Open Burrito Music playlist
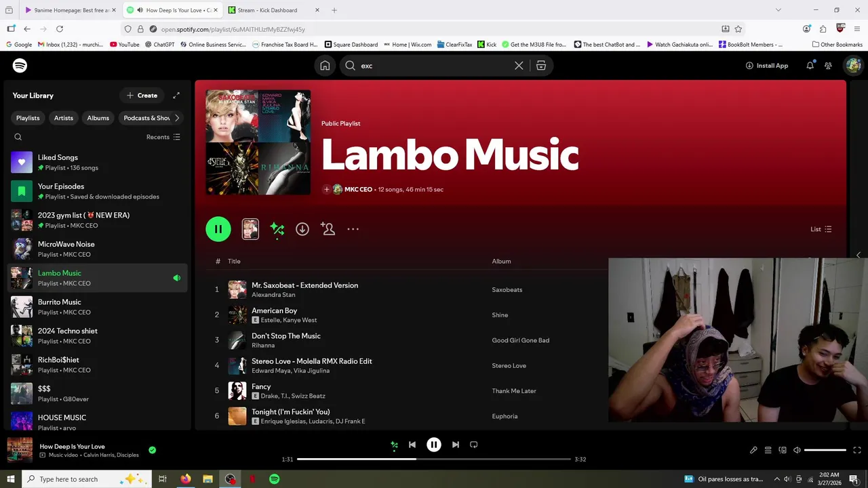The height and width of the screenshot is (488, 868). (x=98, y=307)
